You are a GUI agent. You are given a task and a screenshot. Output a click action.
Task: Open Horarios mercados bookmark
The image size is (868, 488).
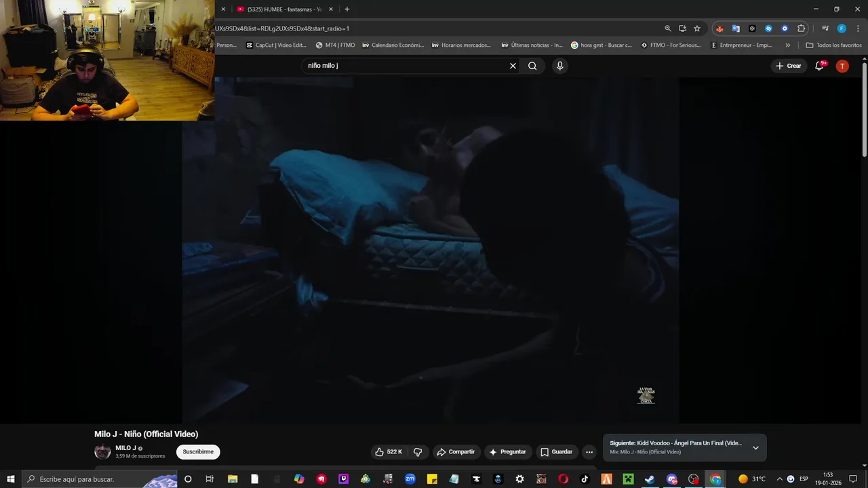click(x=462, y=45)
